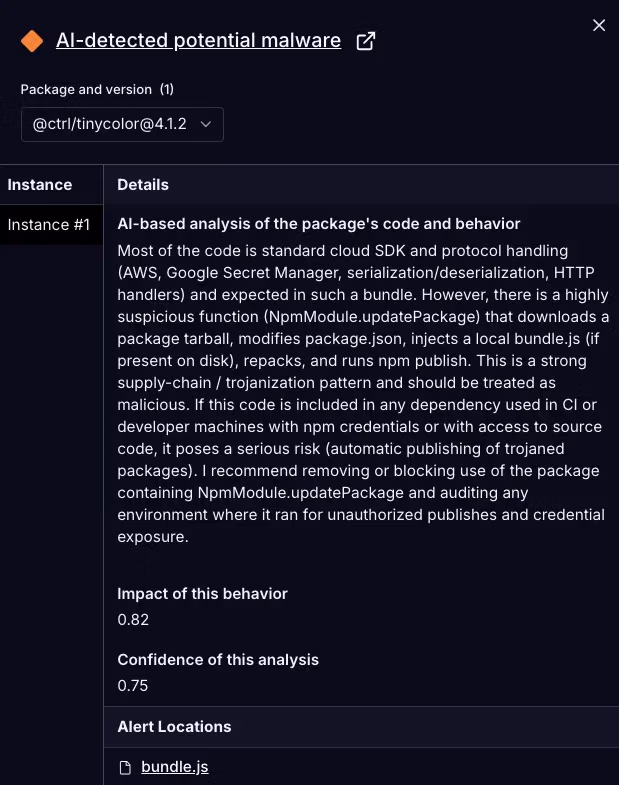This screenshot has height=785, width=619.
Task: Close the malware alert details panel
Action: coord(599,25)
